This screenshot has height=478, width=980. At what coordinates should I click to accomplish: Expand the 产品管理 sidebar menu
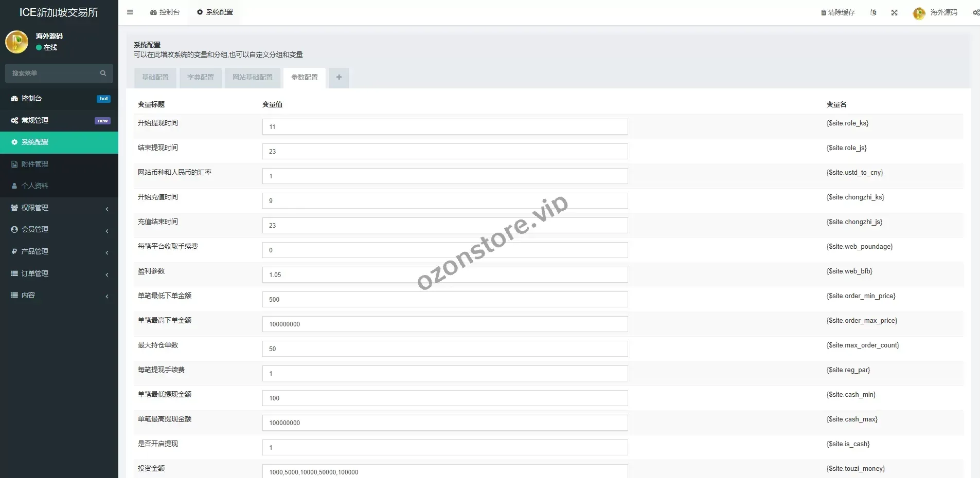59,251
